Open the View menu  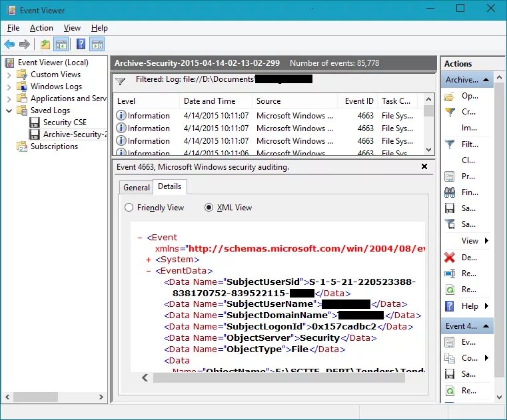point(72,28)
